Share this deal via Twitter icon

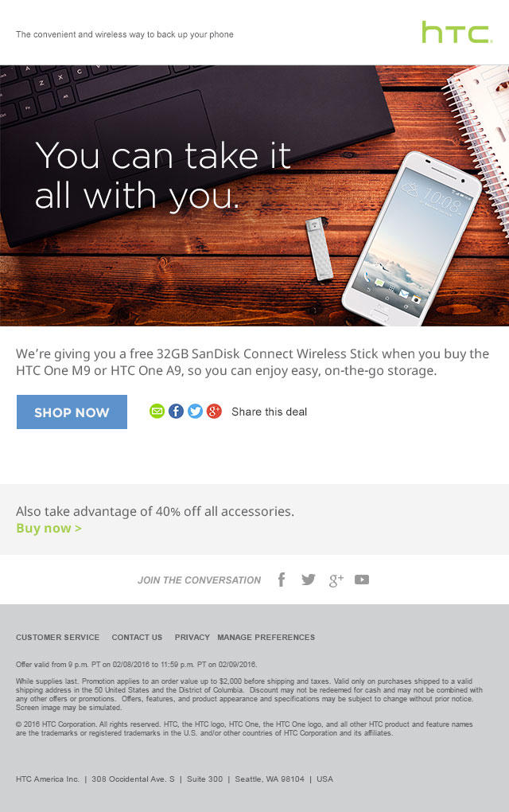(x=195, y=412)
